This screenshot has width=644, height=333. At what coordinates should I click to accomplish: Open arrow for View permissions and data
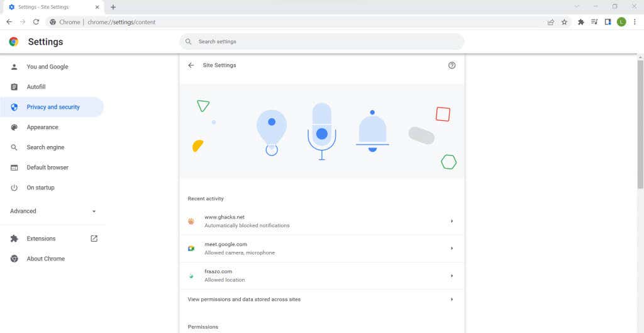(452, 299)
